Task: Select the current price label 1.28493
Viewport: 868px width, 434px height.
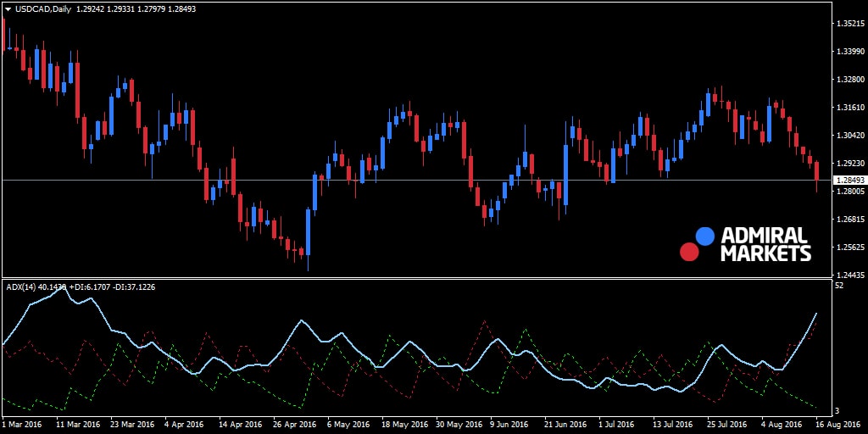Action: pos(849,181)
